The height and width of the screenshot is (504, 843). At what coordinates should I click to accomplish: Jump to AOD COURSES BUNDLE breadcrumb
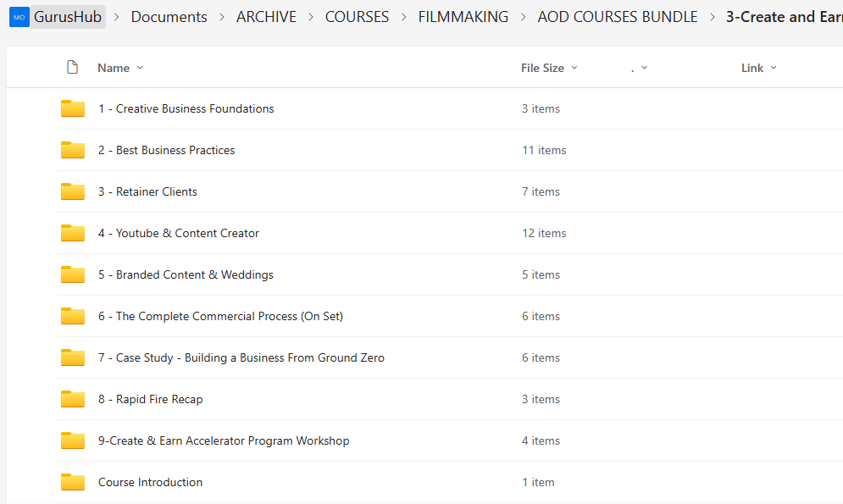(618, 17)
